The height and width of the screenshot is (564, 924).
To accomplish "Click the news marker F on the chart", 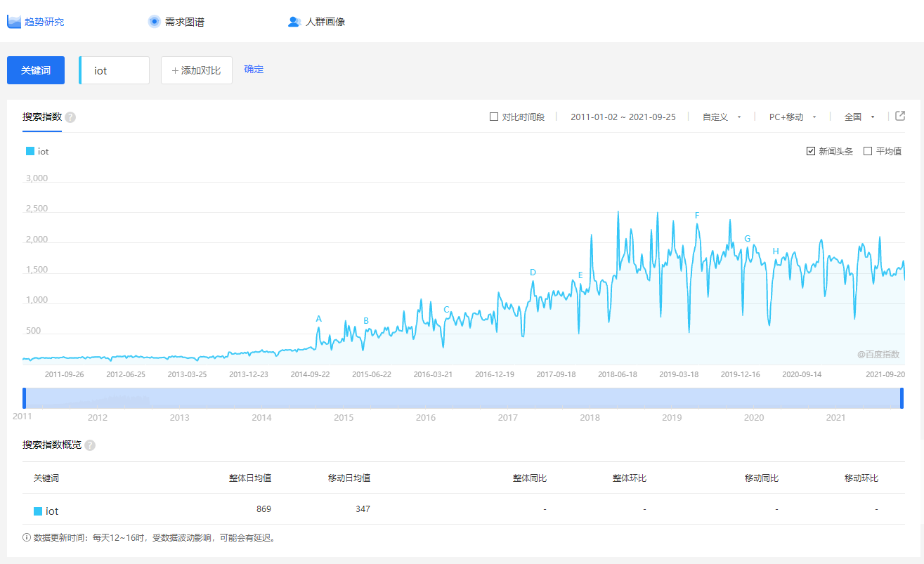I will pyautogui.click(x=697, y=216).
